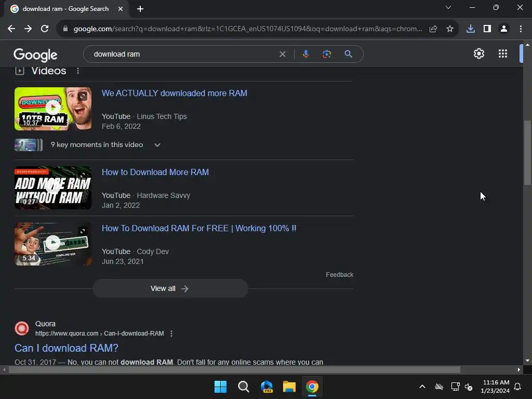Open network status tray icon
This screenshot has height=399, width=532.
[455, 387]
